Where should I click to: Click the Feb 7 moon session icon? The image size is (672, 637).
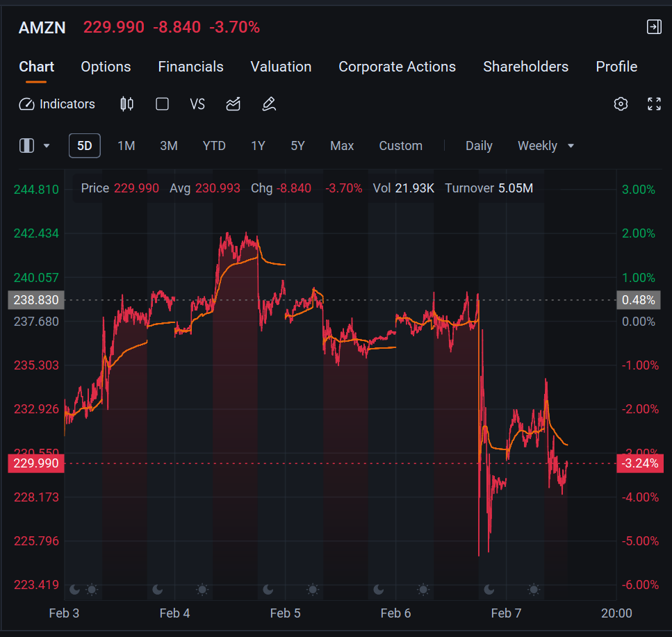489,590
